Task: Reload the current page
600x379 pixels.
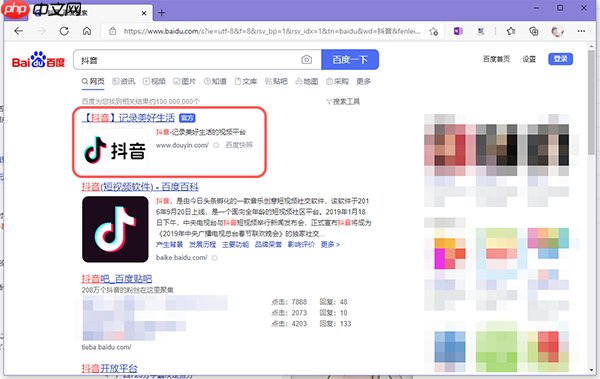Action: 64,31
